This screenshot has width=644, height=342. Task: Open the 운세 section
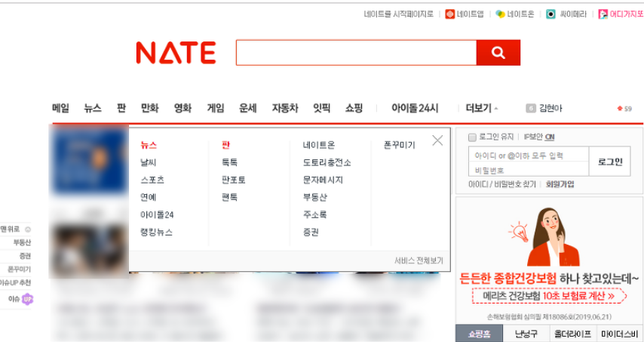tap(248, 108)
